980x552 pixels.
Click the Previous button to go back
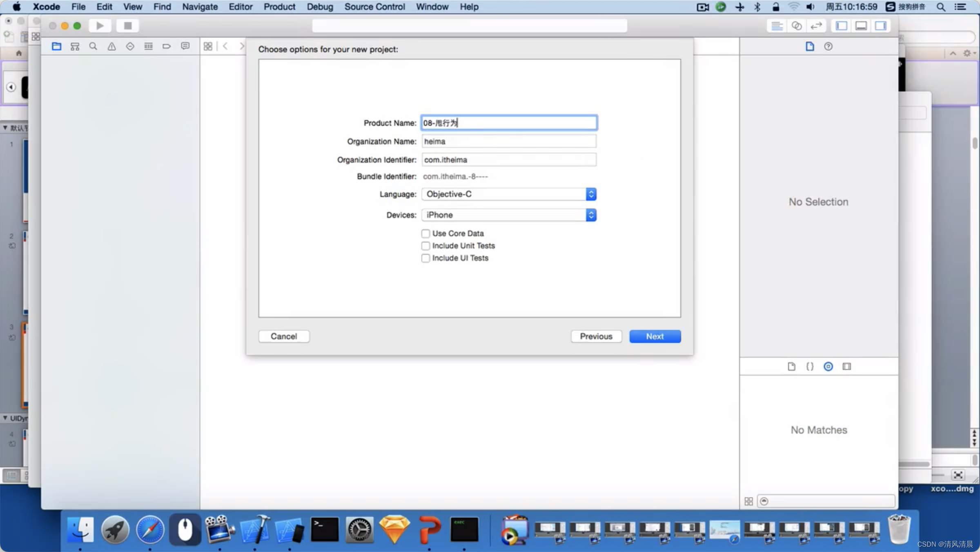(x=596, y=336)
